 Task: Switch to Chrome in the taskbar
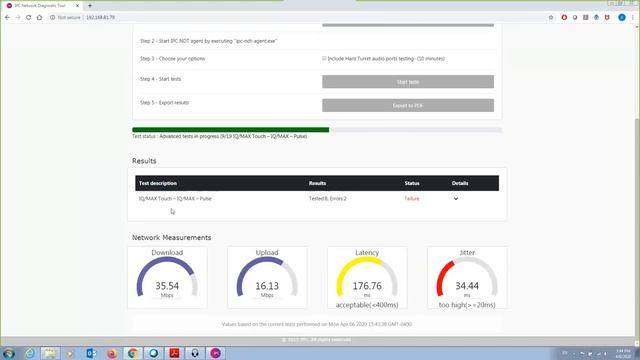(x=132, y=353)
